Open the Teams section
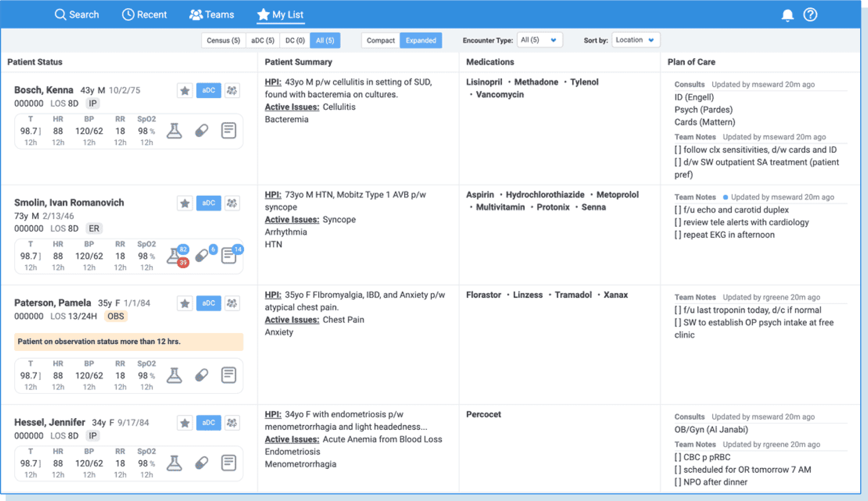 coord(212,14)
